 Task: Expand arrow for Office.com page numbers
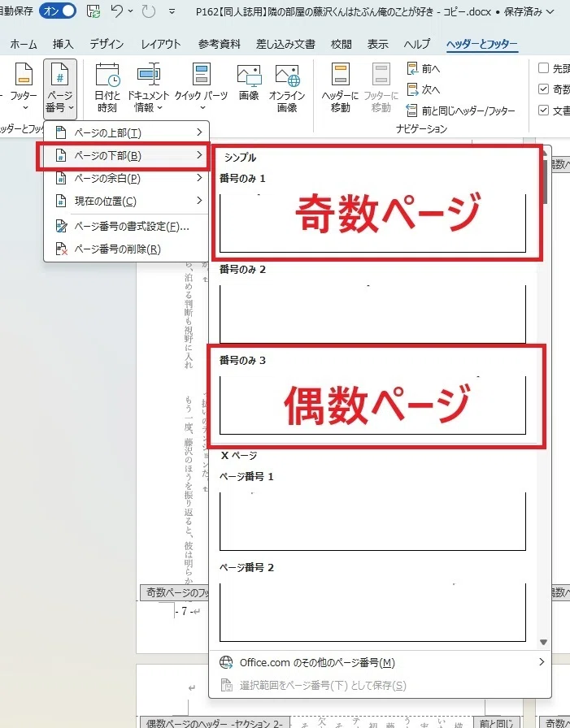pyautogui.click(x=542, y=662)
